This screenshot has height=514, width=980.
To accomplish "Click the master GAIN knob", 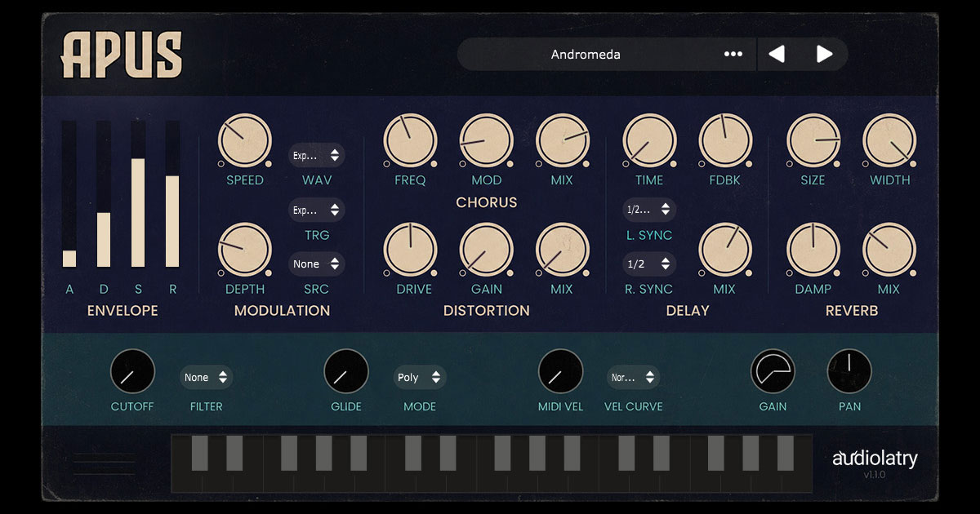I will coord(773,371).
